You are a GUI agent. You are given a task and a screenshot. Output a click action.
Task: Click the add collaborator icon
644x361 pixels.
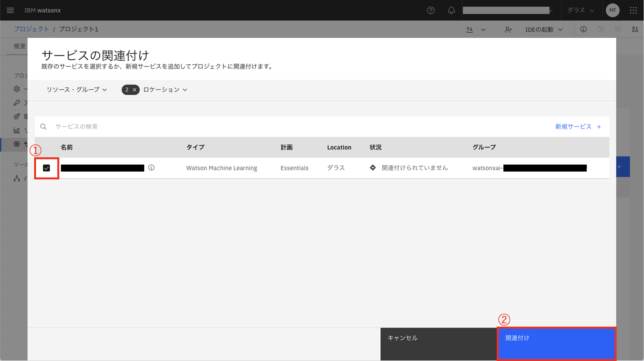(508, 30)
